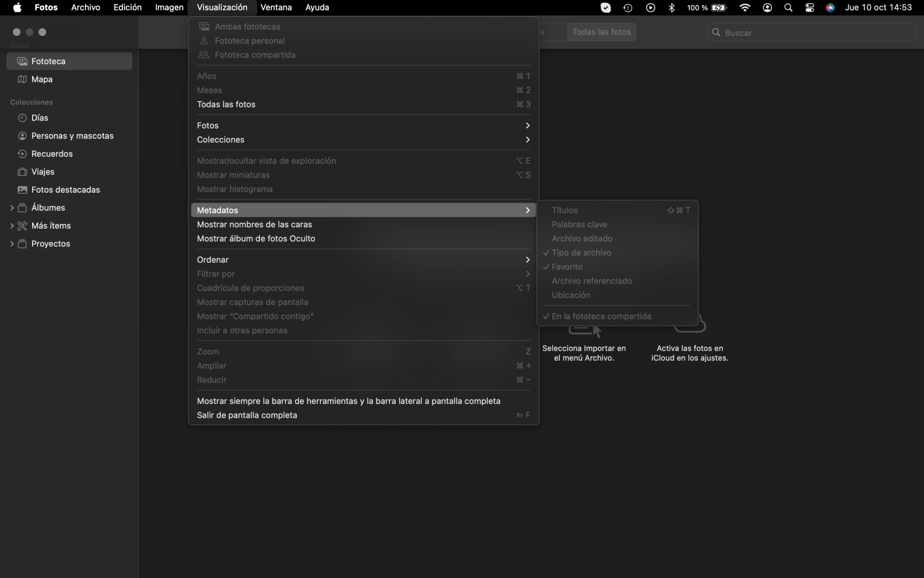The height and width of the screenshot is (578, 924).
Task: Click Personas y mascotas icon
Action: 22,136
